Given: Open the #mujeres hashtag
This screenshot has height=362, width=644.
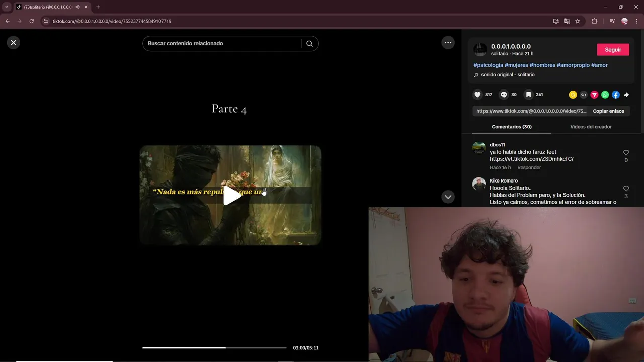Looking at the screenshot, I should click(x=516, y=65).
